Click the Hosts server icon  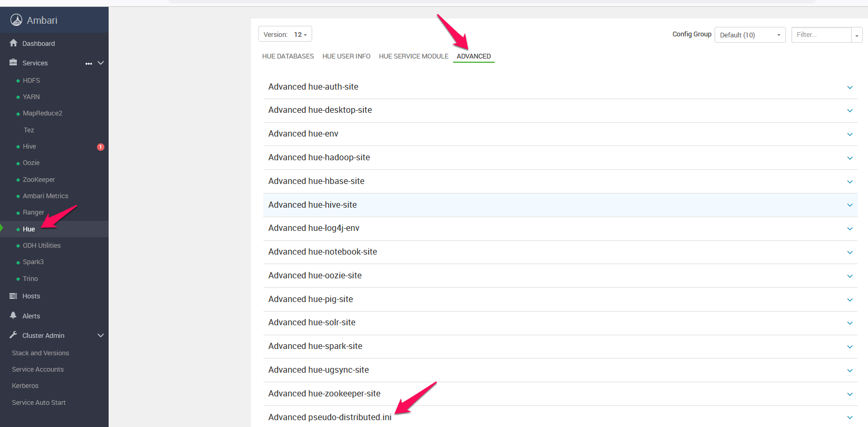[x=14, y=296]
